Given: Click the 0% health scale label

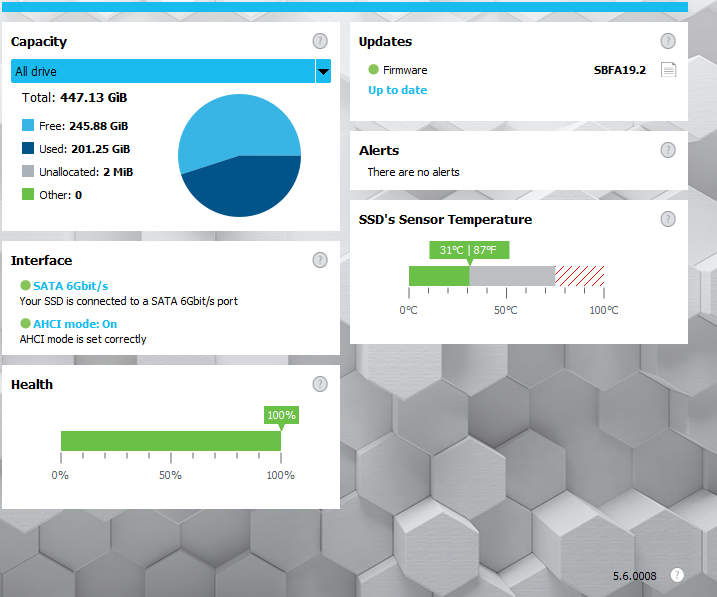Looking at the screenshot, I should [60, 475].
